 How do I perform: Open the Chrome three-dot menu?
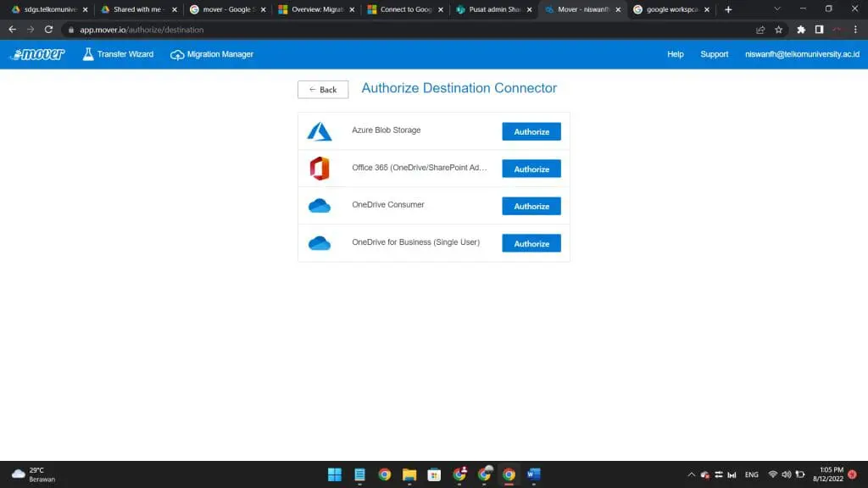(x=855, y=30)
